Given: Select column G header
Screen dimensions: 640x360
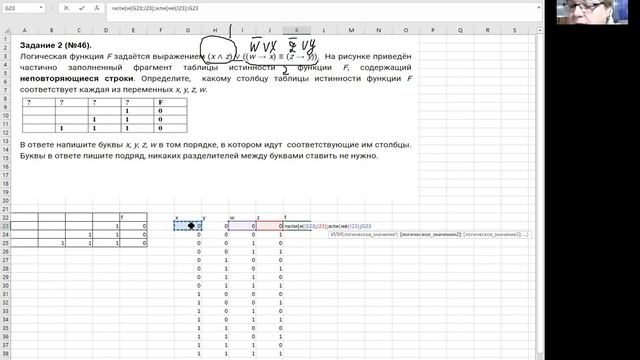Looking at the screenshot, I should click(x=188, y=30).
